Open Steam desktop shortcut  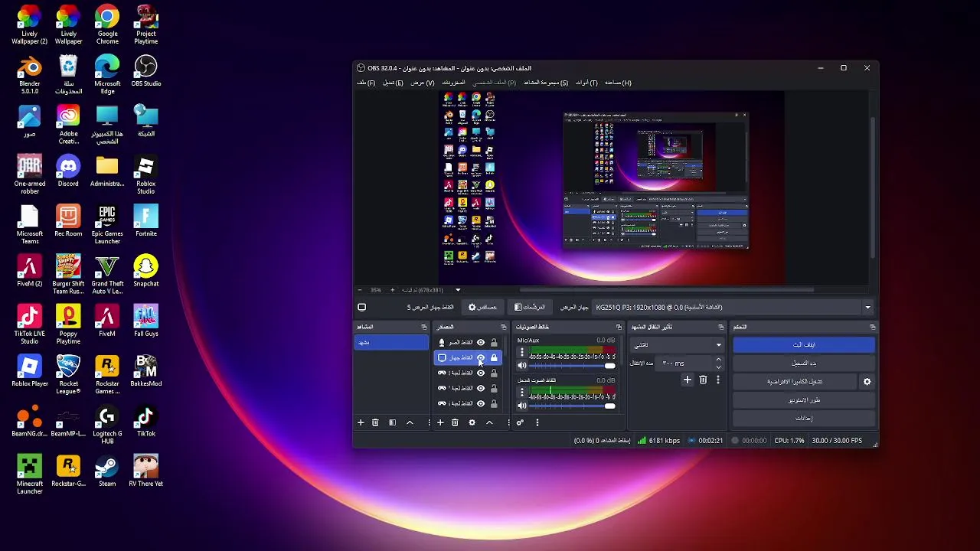[x=107, y=470]
